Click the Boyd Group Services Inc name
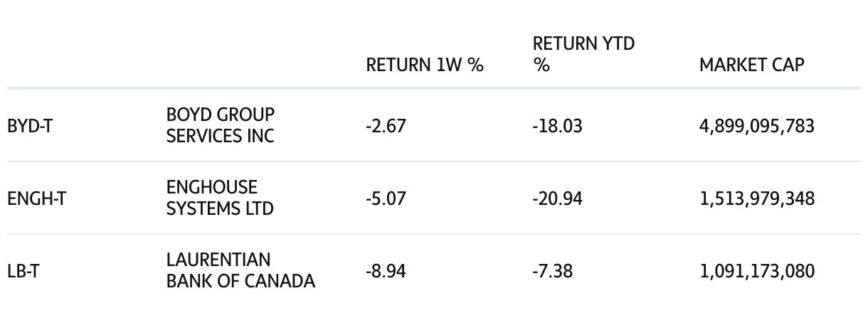Image resolution: width=868 pixels, height=313 pixels. 220,126
